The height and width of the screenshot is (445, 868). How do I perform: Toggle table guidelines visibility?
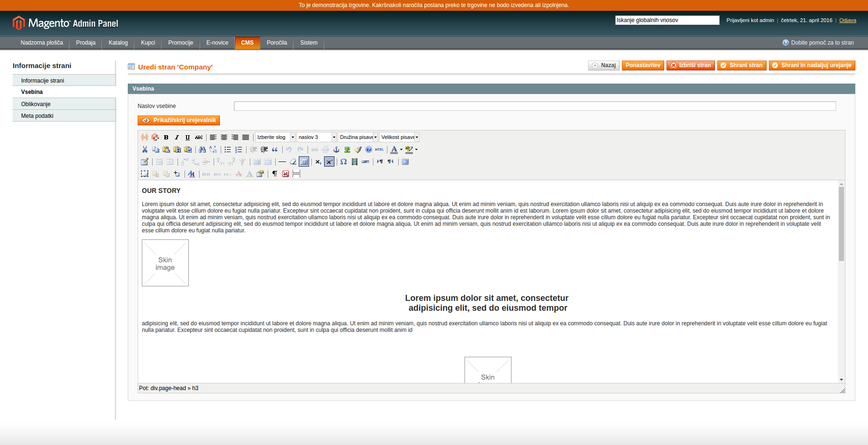click(304, 161)
